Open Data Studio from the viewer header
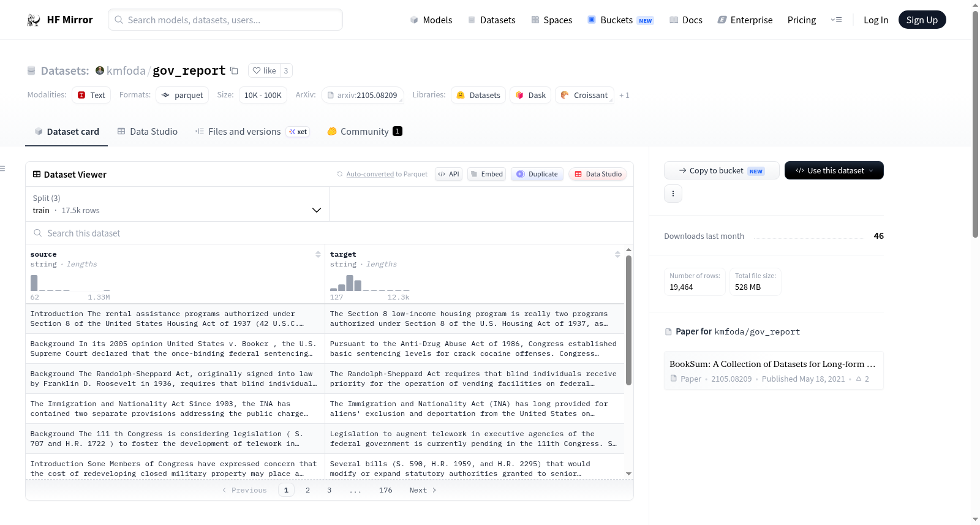 pos(598,174)
